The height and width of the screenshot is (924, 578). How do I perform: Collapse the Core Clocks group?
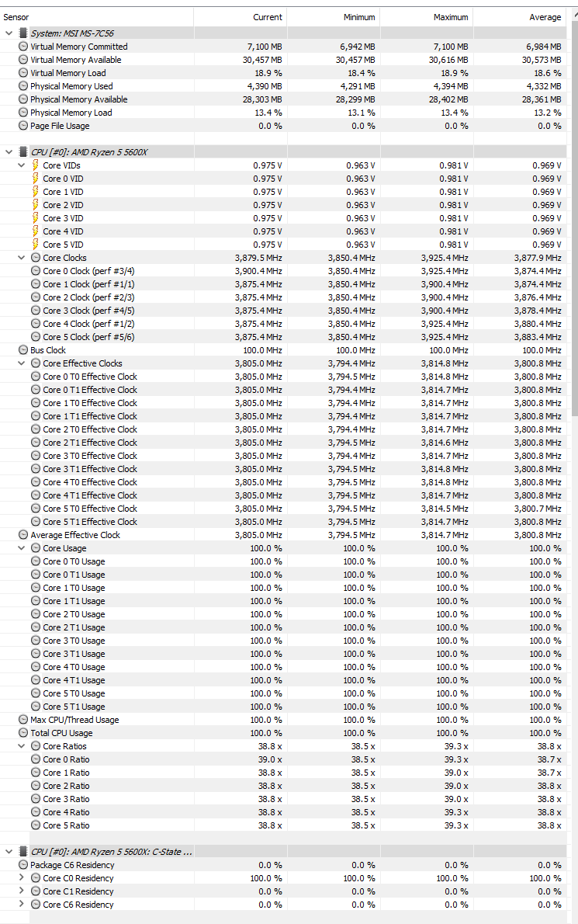[21, 258]
